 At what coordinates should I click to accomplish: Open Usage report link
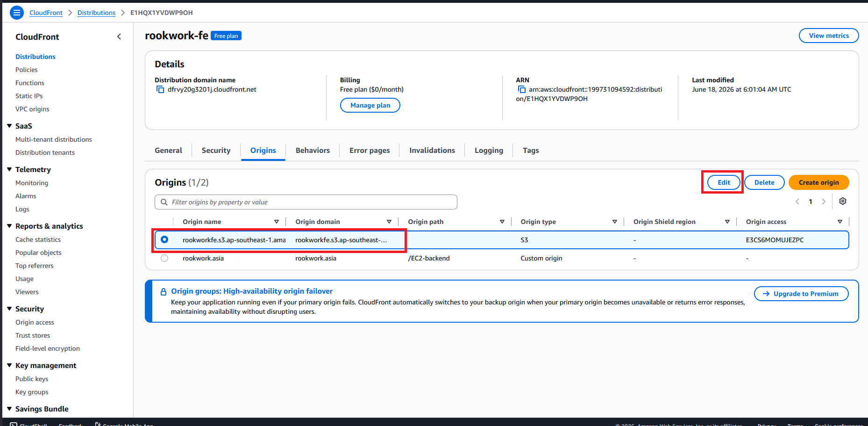pyautogui.click(x=24, y=279)
